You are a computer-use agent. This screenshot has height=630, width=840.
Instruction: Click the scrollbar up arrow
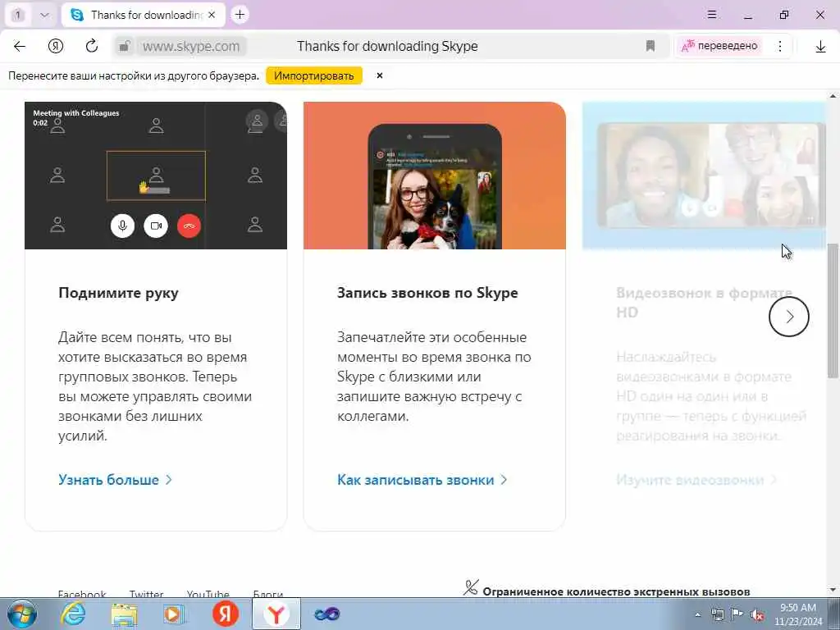833,97
